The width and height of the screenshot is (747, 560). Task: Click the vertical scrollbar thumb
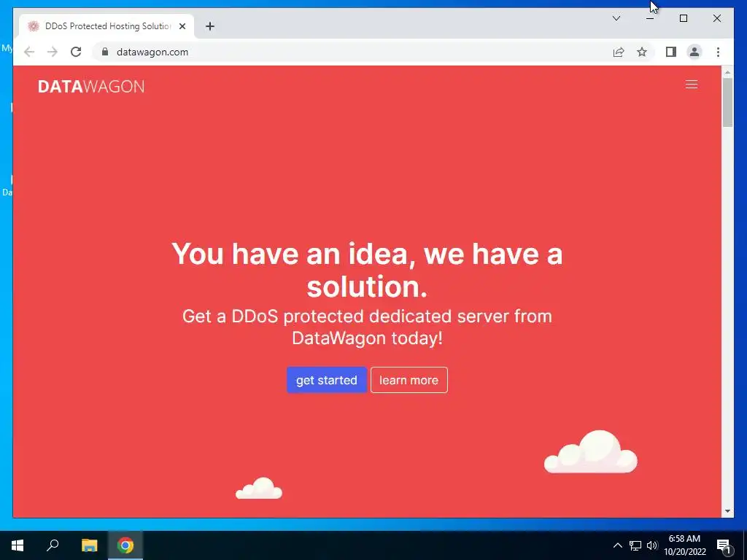click(x=727, y=102)
